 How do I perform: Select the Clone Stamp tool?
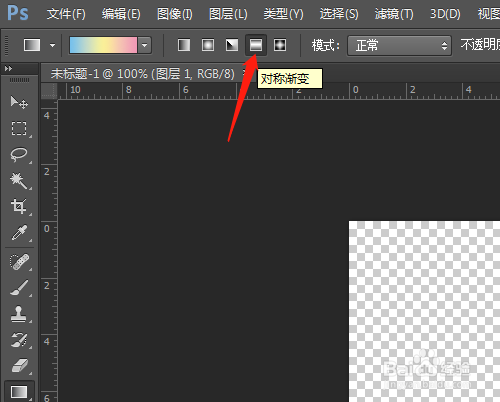(19, 314)
